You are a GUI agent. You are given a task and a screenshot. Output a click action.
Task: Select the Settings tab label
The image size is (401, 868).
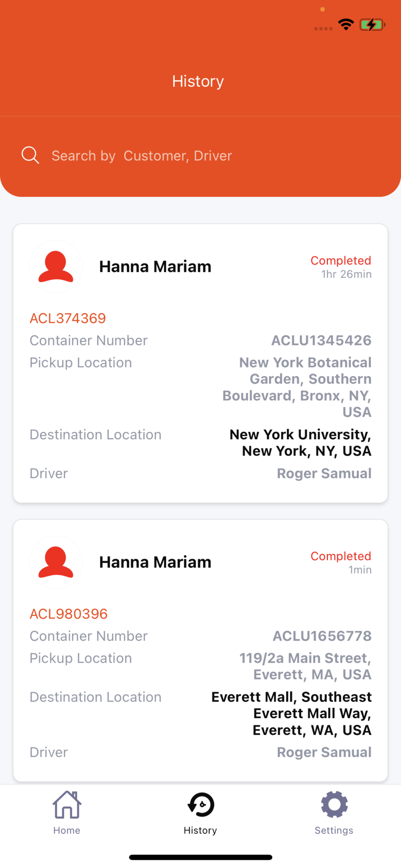tap(334, 830)
